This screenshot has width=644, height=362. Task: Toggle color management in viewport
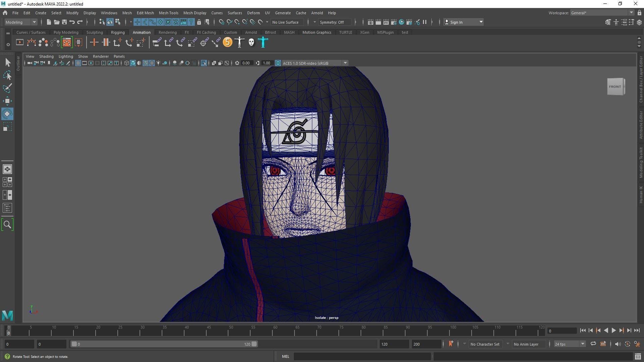click(x=278, y=63)
